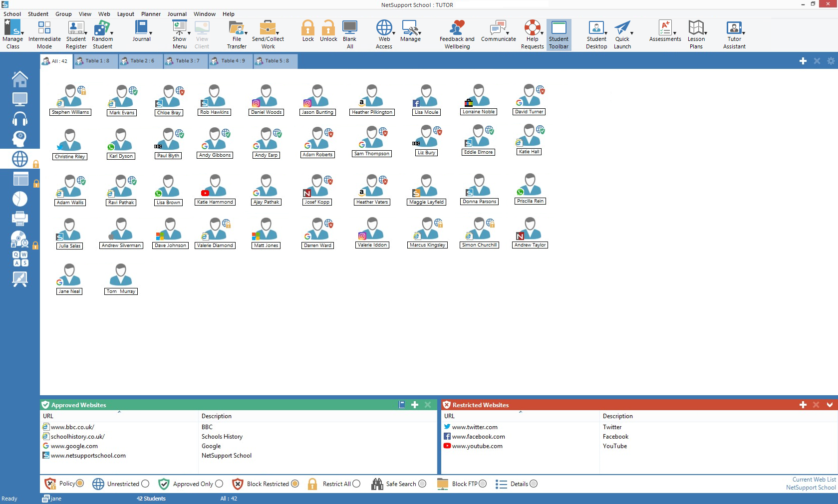Open the printer monitoring sidebar icon
Screen dimensions: 838x504
[x=19, y=219]
